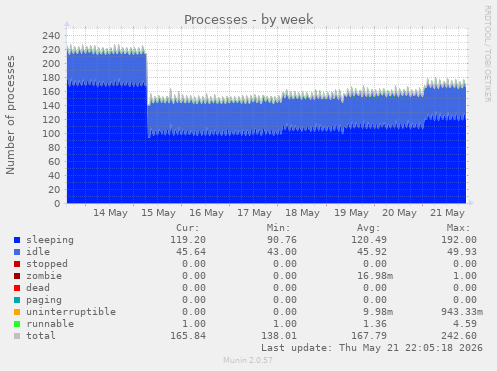Click the '14 May' x-axis label
Viewport: 497px width, 371px height.
tap(110, 213)
